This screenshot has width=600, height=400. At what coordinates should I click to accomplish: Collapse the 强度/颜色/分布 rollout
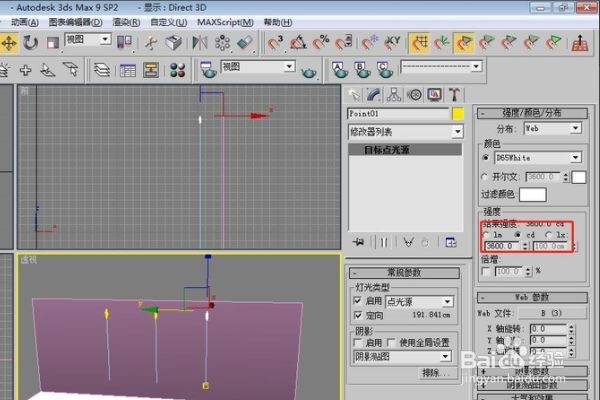532,113
